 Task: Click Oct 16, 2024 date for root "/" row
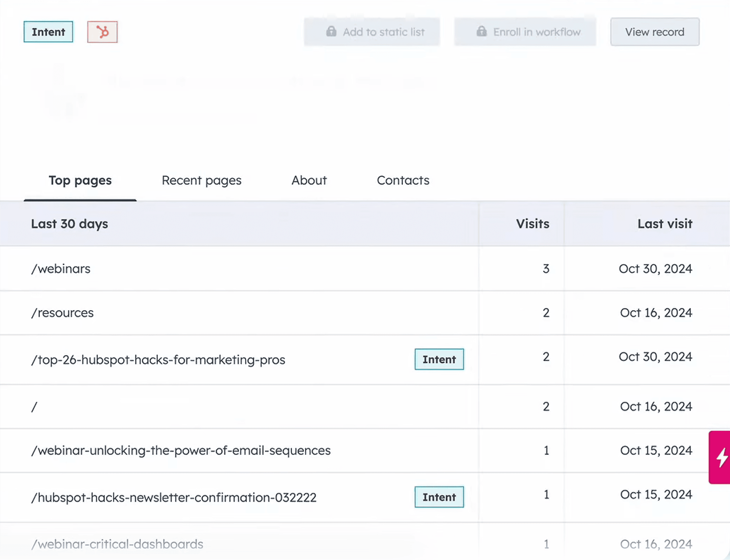[x=656, y=407]
